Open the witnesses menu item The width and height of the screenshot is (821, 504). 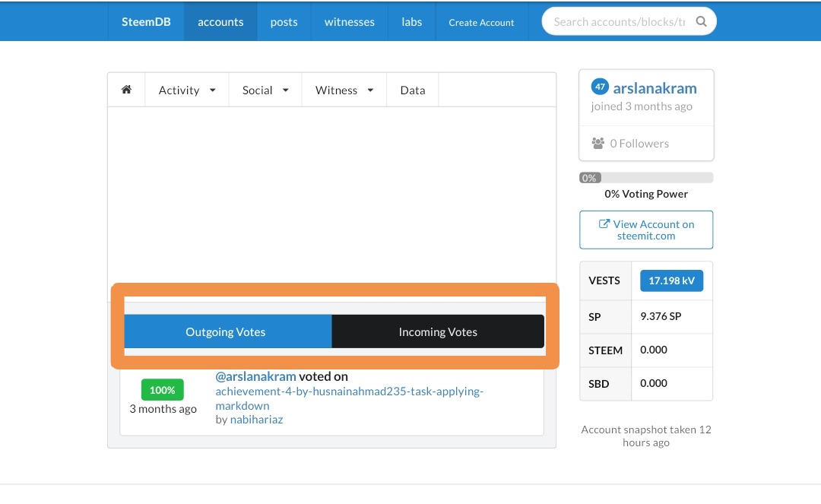tap(349, 21)
